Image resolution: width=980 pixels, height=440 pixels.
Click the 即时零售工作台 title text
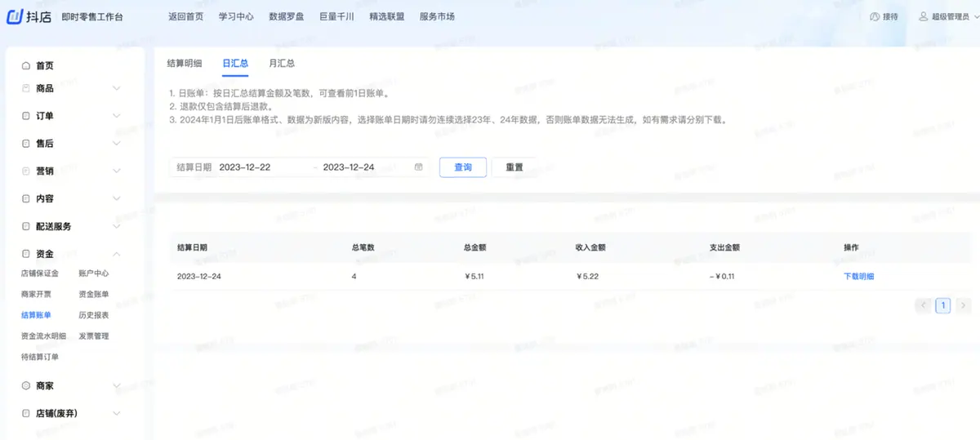click(93, 17)
